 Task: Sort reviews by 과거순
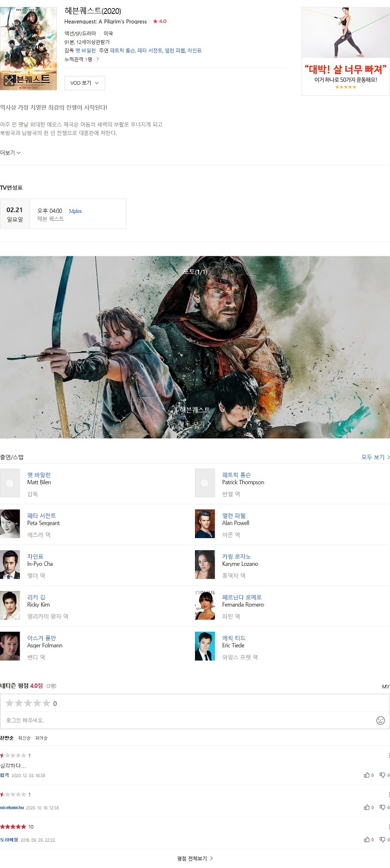(41, 738)
